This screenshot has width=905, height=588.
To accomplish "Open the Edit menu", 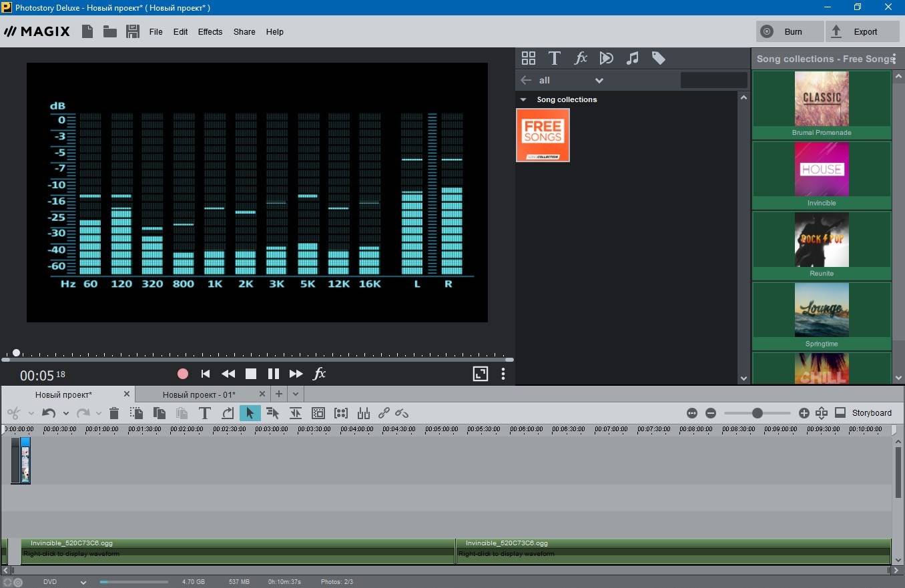I will click(x=180, y=31).
